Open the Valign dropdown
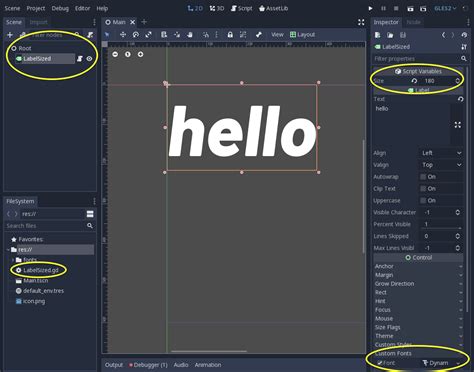The width and height of the screenshot is (474, 372). point(441,165)
